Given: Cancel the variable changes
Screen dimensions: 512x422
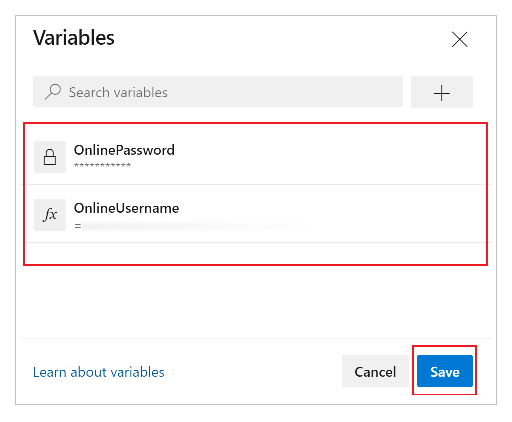Looking at the screenshot, I should [375, 371].
